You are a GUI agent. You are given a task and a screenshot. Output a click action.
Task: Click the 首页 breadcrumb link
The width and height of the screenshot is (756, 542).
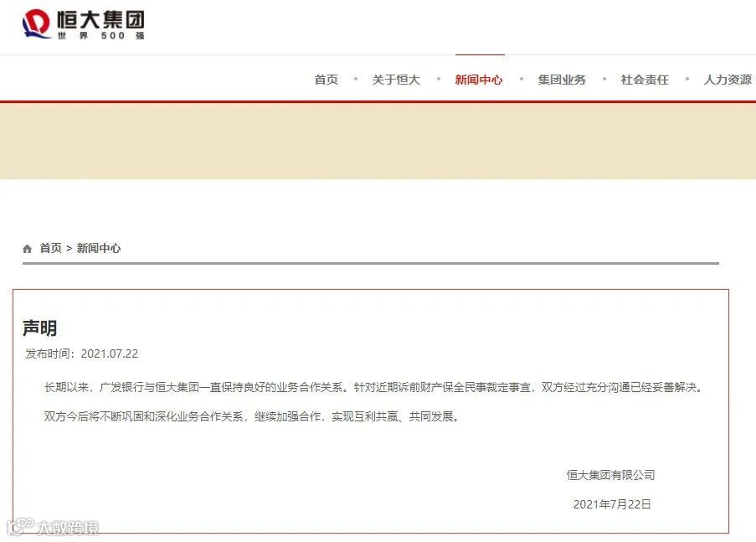coord(50,248)
